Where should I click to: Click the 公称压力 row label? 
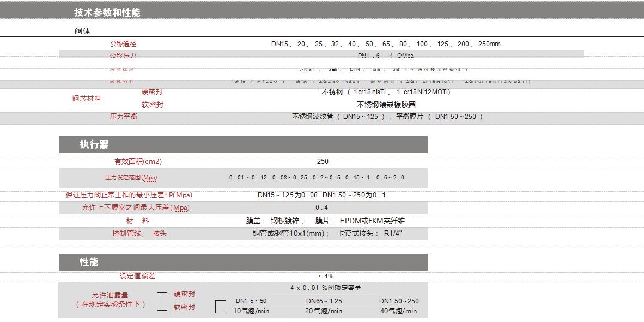123,56
